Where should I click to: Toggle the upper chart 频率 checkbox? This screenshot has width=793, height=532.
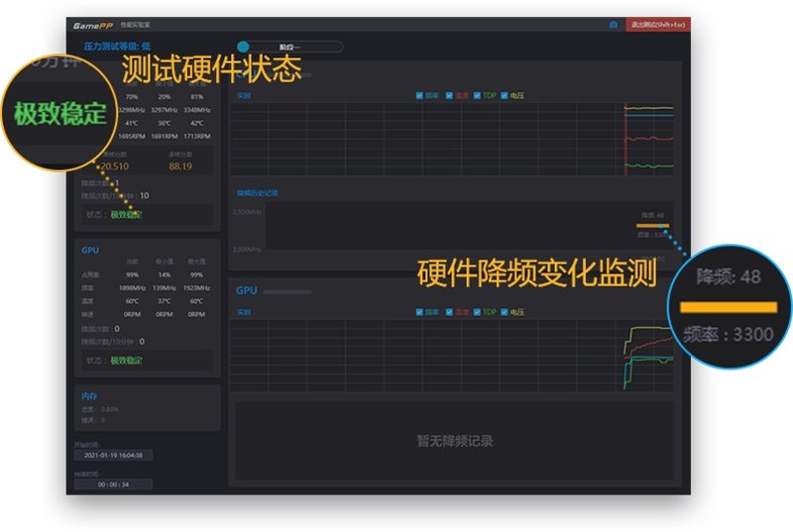(x=420, y=96)
